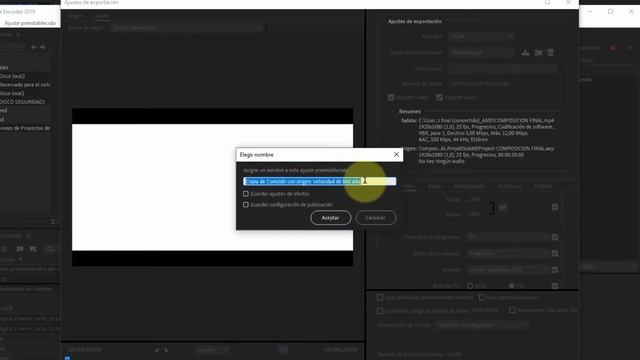The height and width of the screenshot is (360, 640).
Task: Select Reservado para el sistema drive
Action: pos(24,84)
